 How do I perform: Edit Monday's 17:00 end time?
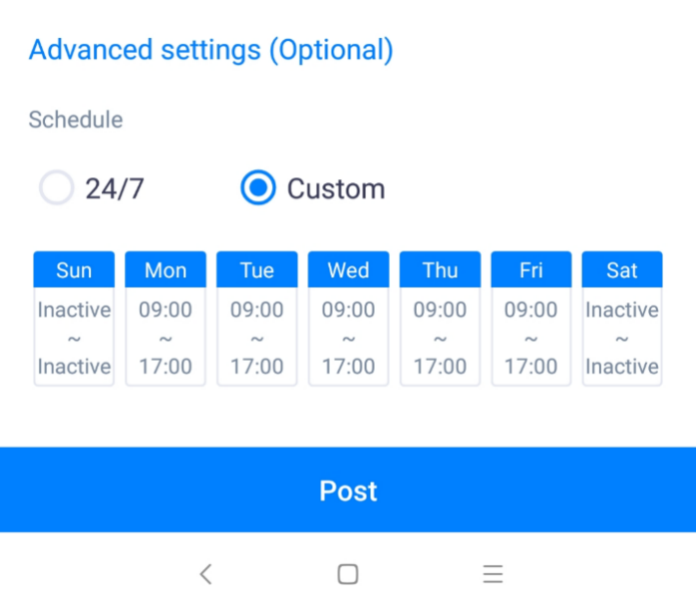click(x=166, y=367)
